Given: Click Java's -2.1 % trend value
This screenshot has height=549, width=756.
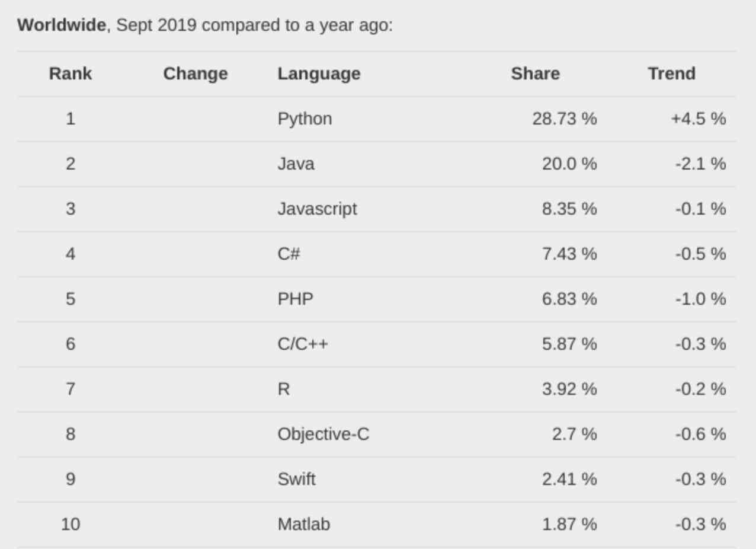Looking at the screenshot, I should (700, 164).
